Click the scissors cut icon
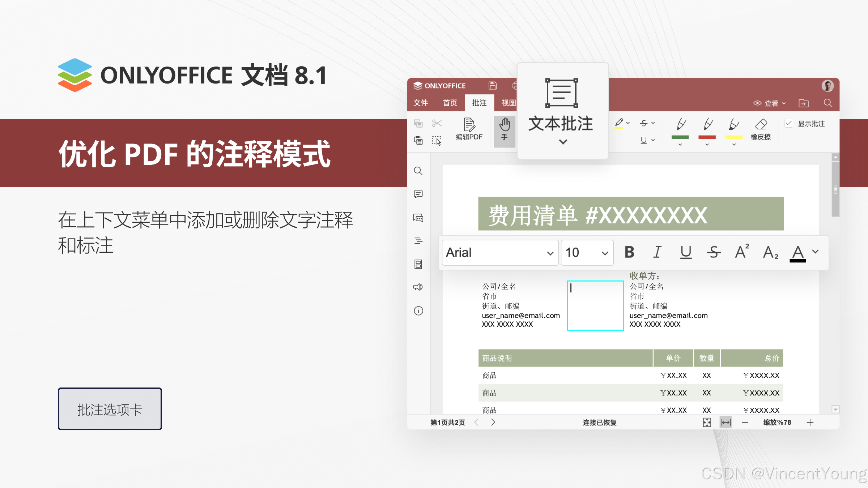 437,124
